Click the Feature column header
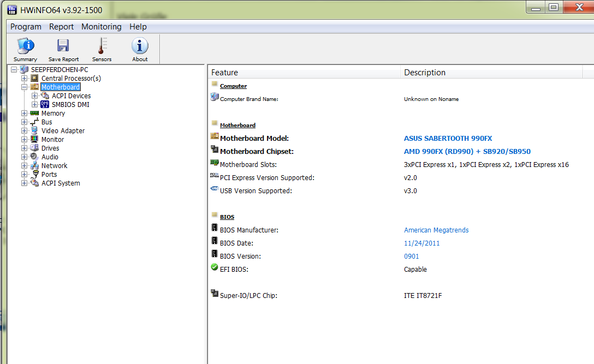Viewport: 594px width, 364px height. pos(304,73)
